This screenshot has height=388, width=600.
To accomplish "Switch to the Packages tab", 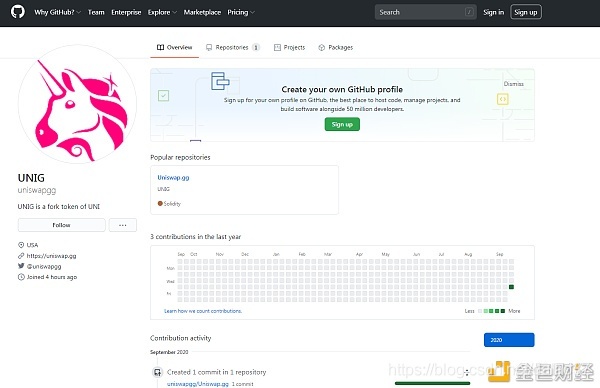I will pos(336,47).
